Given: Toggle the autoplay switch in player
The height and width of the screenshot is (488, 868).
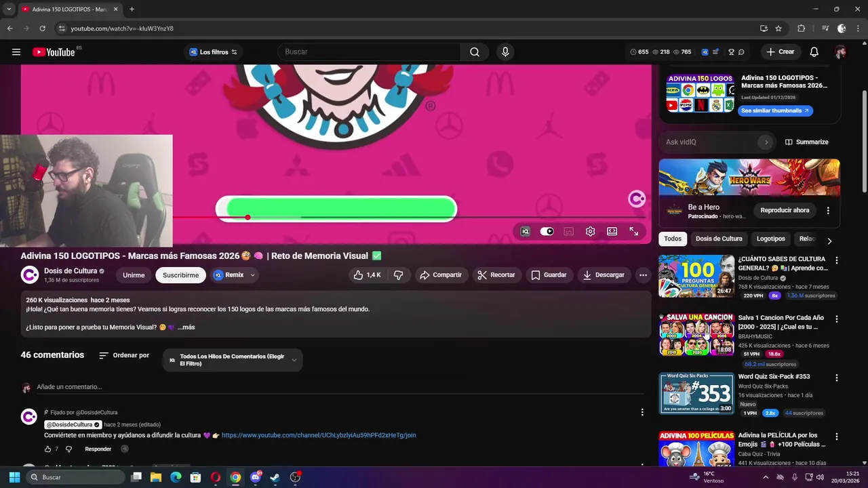Looking at the screenshot, I should tap(547, 231).
